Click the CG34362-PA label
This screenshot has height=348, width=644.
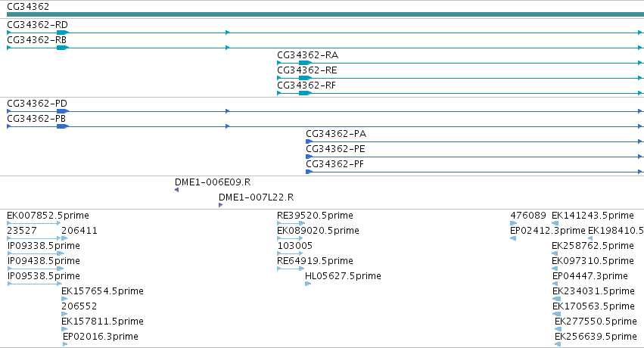(x=336, y=134)
